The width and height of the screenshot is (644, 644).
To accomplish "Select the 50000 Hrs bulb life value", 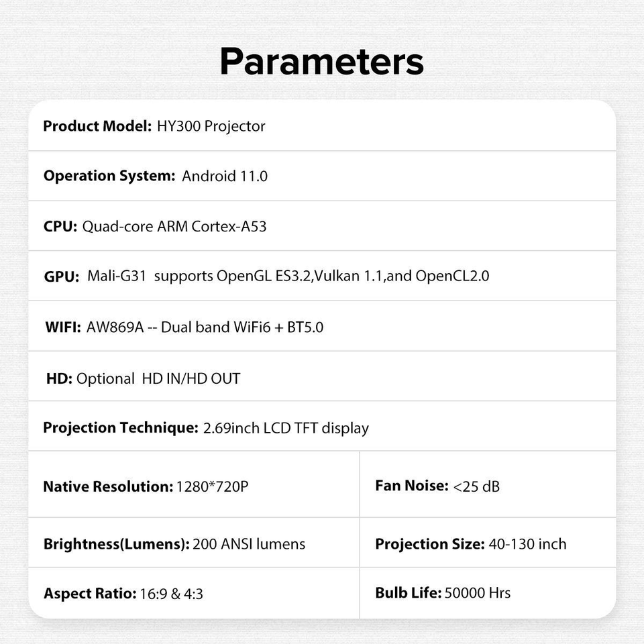I will pyautogui.click(x=478, y=593).
